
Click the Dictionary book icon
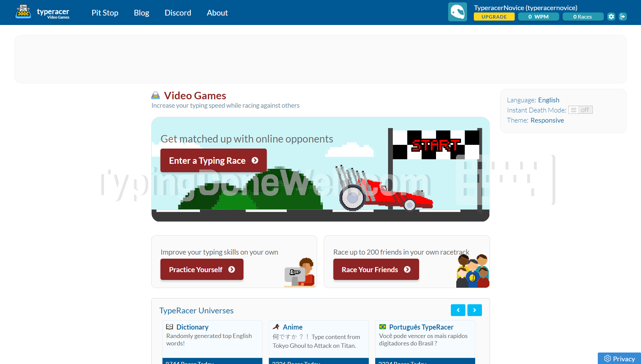pyautogui.click(x=170, y=327)
